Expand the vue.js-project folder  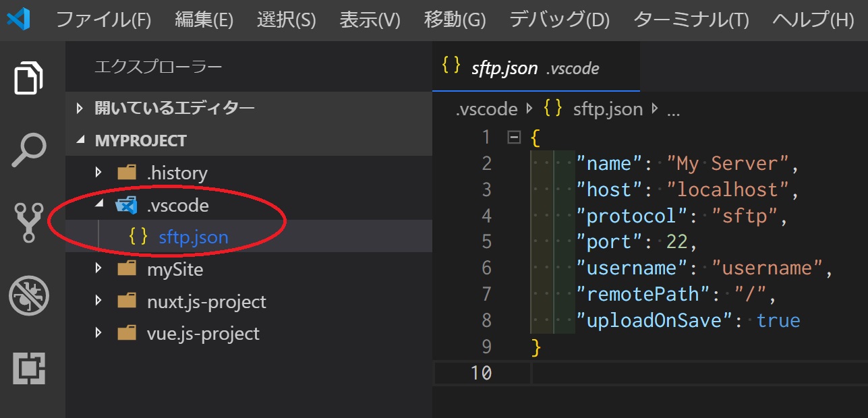[x=99, y=333]
